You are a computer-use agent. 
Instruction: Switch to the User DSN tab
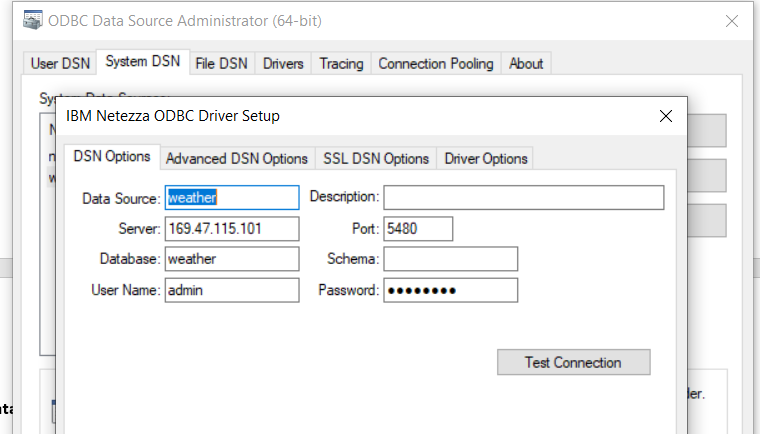[x=60, y=63]
